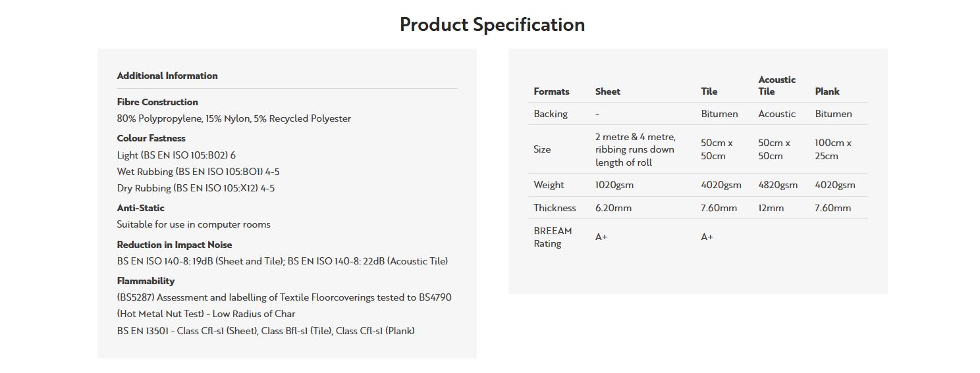Click the Fibre Construction label
This screenshot has height=373, width=980.
coord(157,102)
